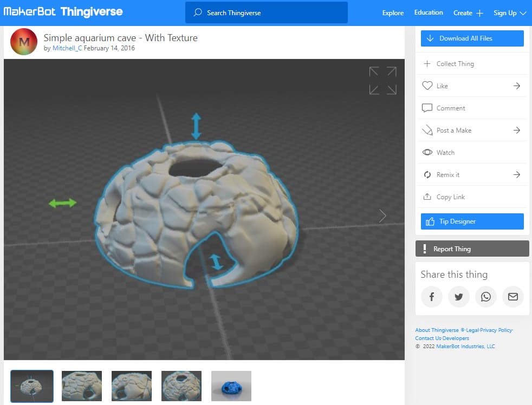The width and height of the screenshot is (532, 405).
Task: Open the Sign Up dropdown
Action: (509, 12)
